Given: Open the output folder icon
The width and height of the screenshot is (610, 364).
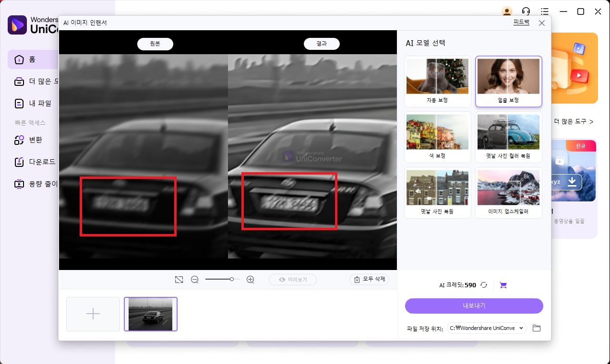Looking at the screenshot, I should [x=537, y=328].
